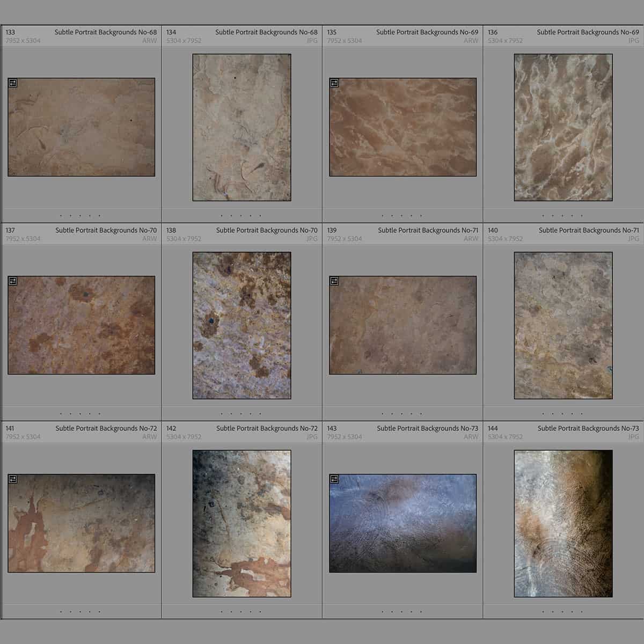Click the develop adjustments badge on thumbnail 143
This screenshot has width=644, height=644.
point(334,479)
